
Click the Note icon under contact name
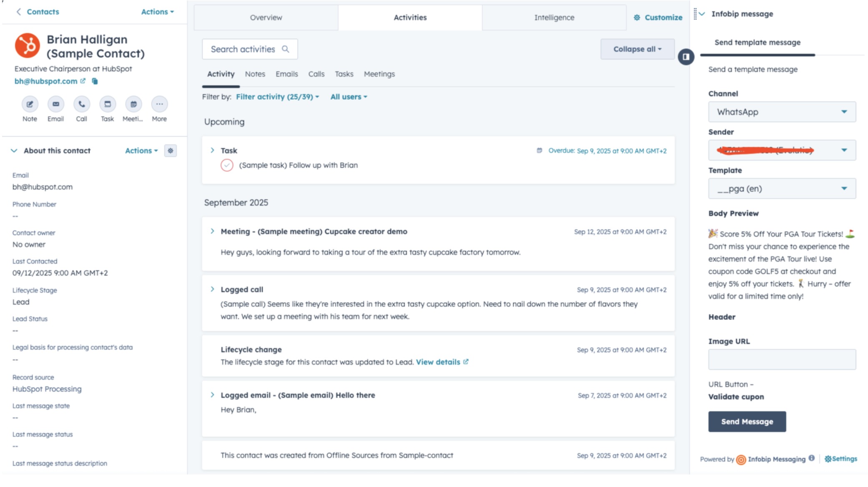tap(30, 104)
